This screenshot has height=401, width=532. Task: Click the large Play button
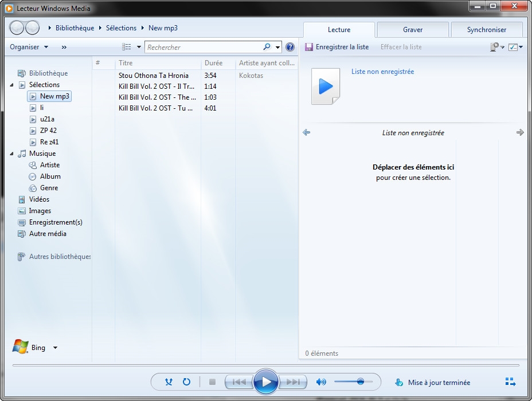(x=266, y=382)
